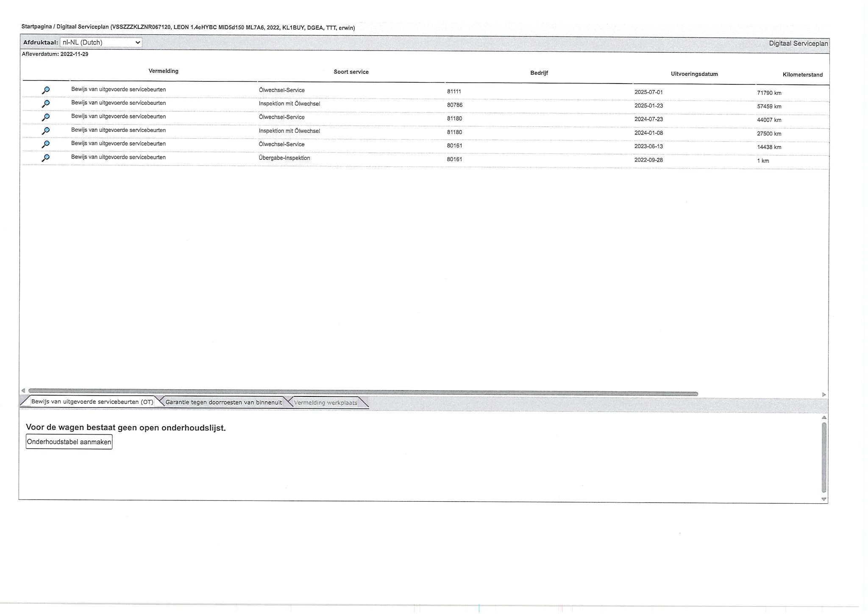The image size is (868, 614).
Task: Click Onderhoudstabel aanmaken button
Action: pyautogui.click(x=69, y=442)
